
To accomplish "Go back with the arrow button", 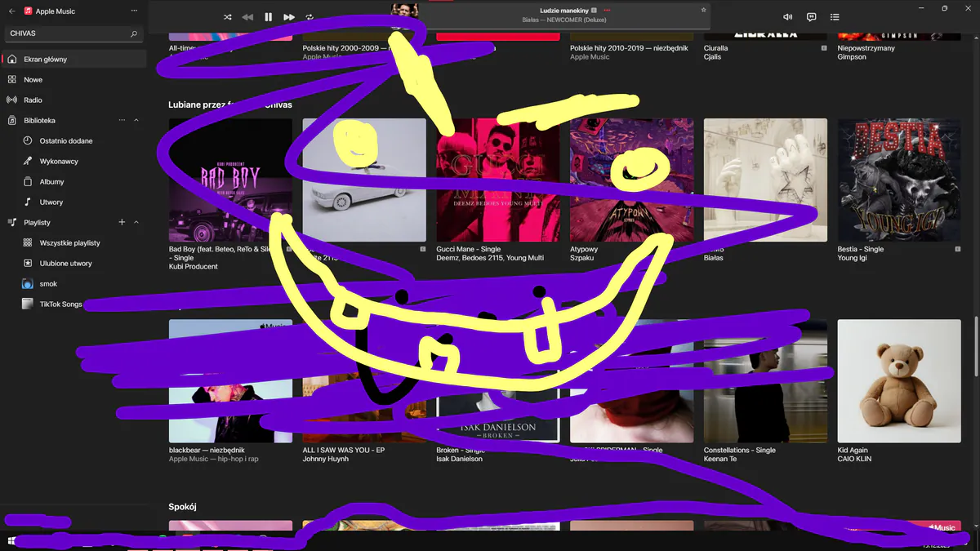I will click(11, 11).
